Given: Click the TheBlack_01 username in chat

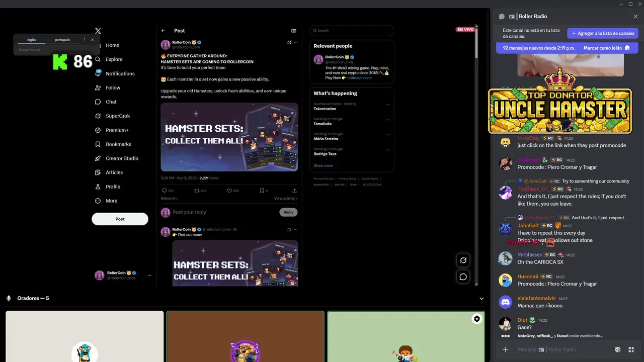Looking at the screenshot, I should [532, 189].
